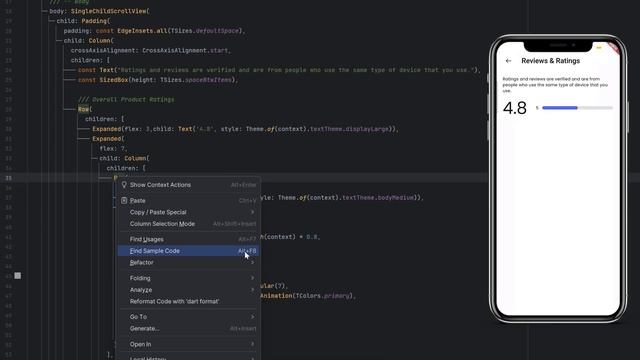Click Find Usages in the context menu
This screenshot has height=360, width=640.
pyautogui.click(x=188, y=240)
